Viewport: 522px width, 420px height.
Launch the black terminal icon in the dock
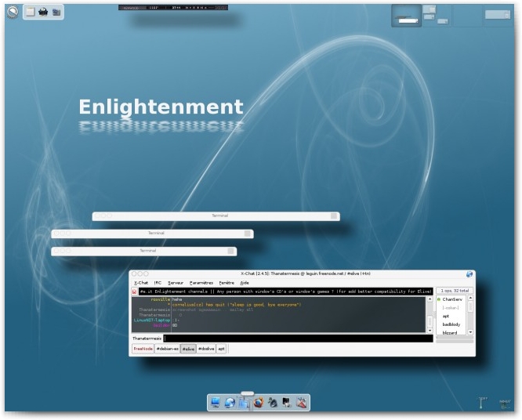point(287,403)
